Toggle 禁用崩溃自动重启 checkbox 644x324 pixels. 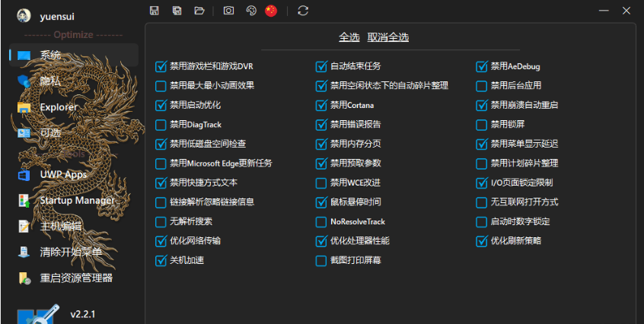click(x=481, y=106)
